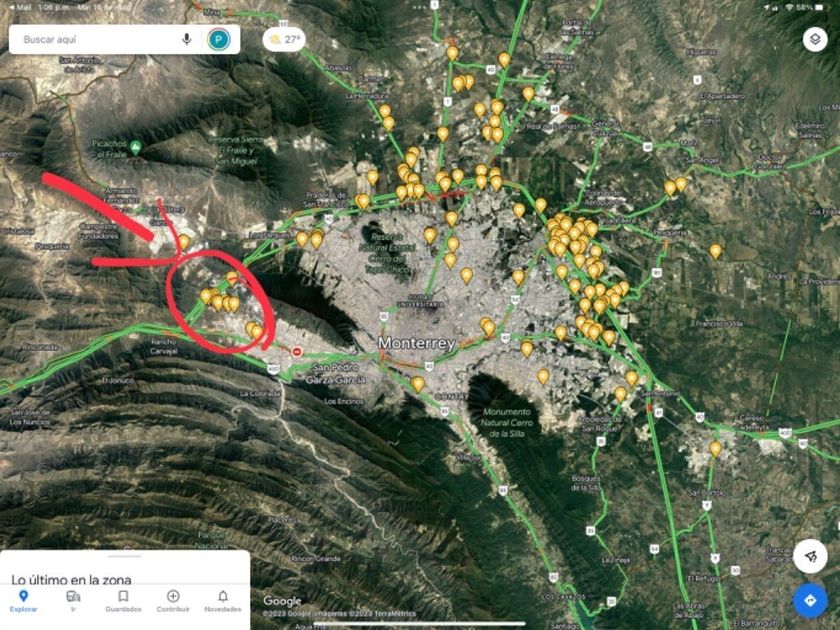Open the Guardados tab

click(123, 601)
